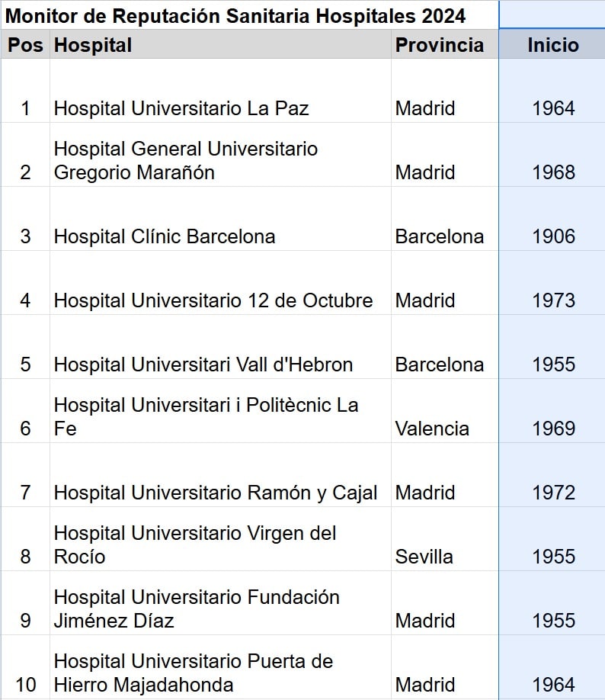Select the Puerta de Hierro Majadahonda cell

point(194,673)
